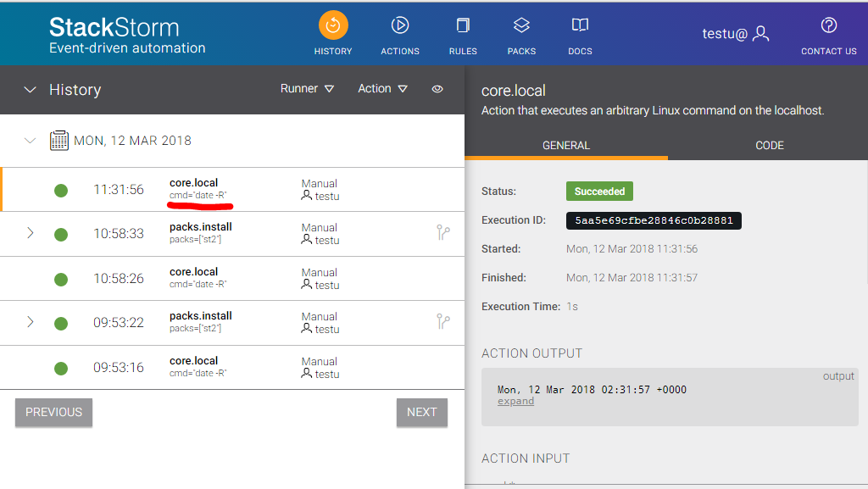Viewport: 868px width, 489px height.
Task: Click the expand link under action output
Action: pos(515,401)
